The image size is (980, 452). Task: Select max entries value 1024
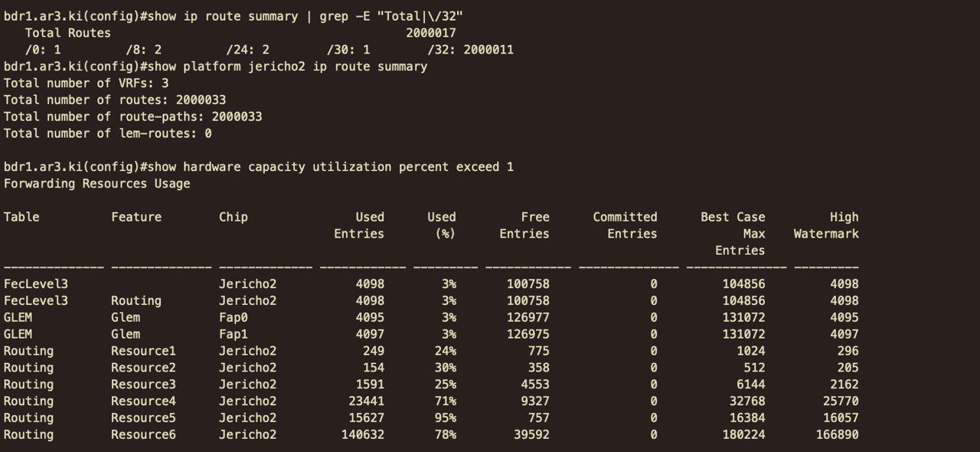click(751, 351)
